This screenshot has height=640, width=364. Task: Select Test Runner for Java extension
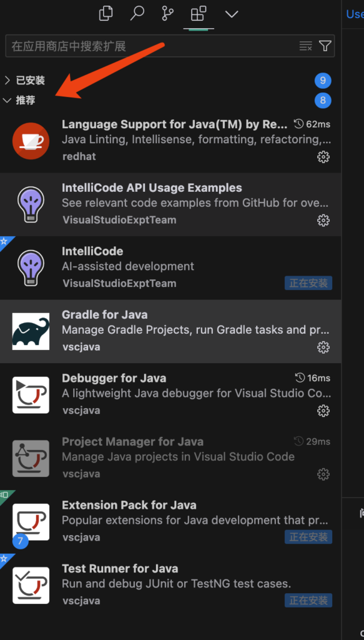[170, 585]
